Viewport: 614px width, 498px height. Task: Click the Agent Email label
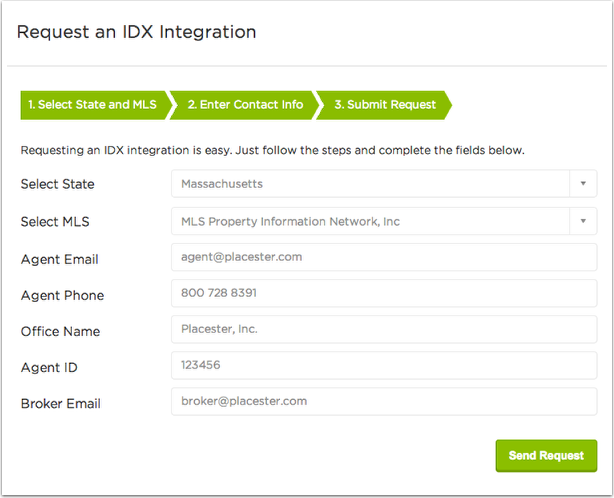60,259
